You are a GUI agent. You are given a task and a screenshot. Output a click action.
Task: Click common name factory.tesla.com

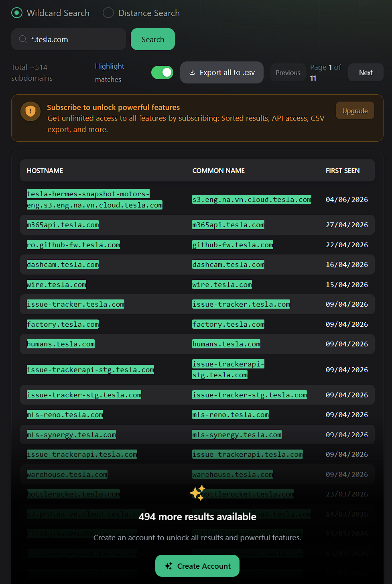[228, 324]
